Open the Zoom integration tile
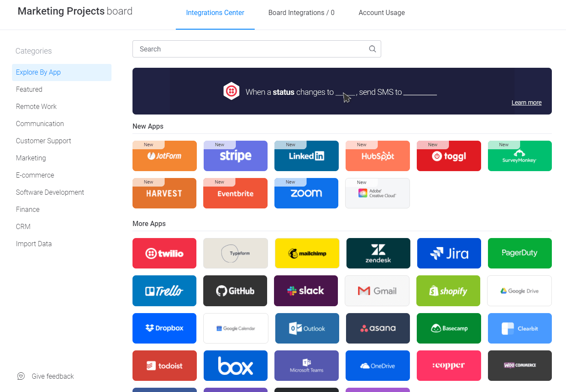Screen dimensions: 566x392 (306, 193)
